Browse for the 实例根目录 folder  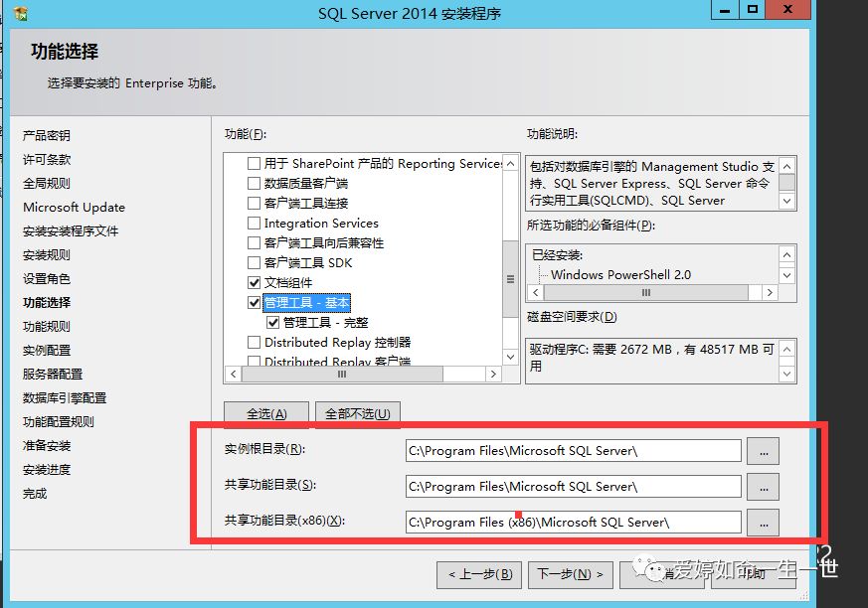tap(764, 451)
